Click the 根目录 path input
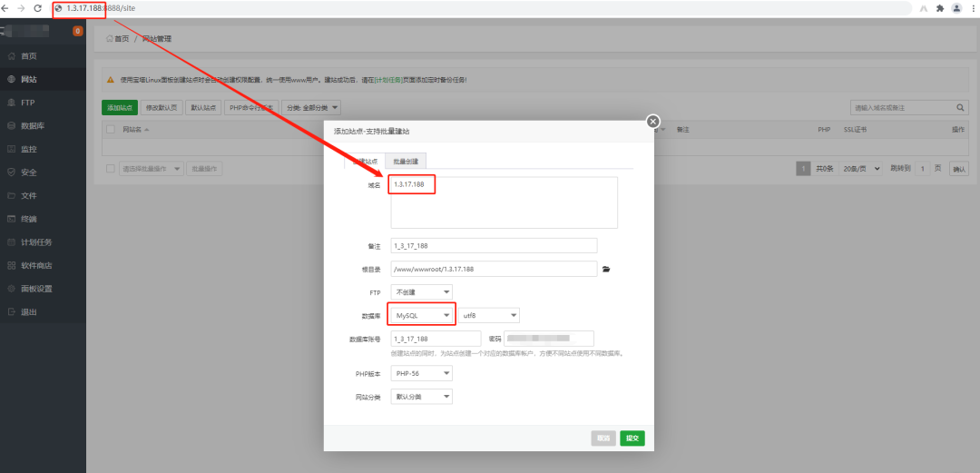Screen dimensions: 980x473 (494, 269)
